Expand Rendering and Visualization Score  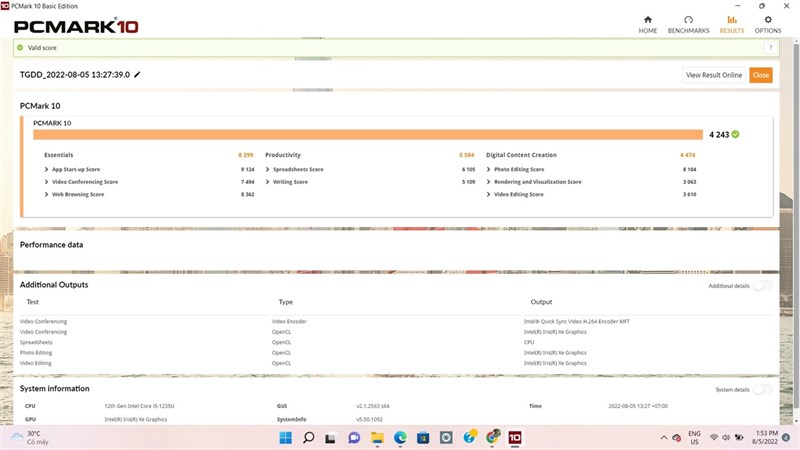488,182
